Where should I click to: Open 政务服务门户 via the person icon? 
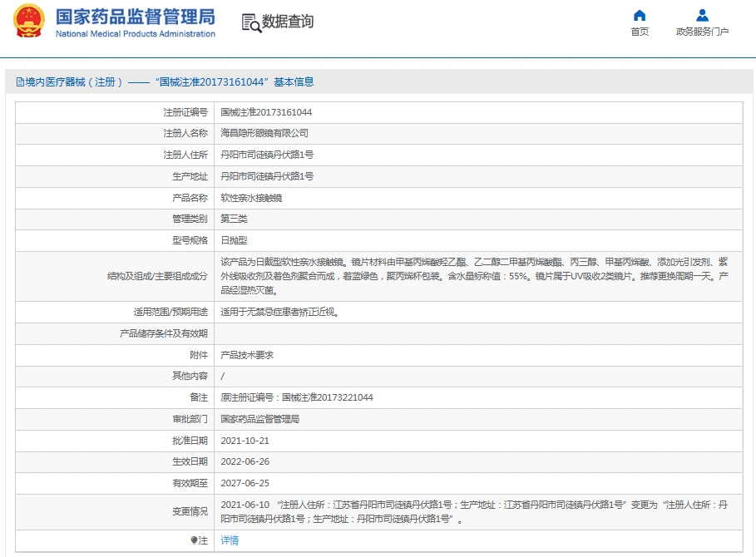pyautogui.click(x=703, y=16)
